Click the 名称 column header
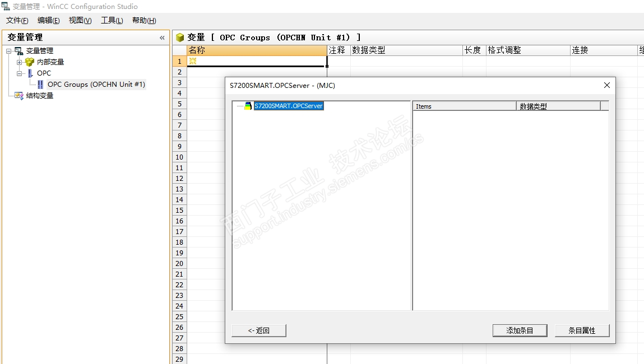This screenshot has height=364, width=644. pos(257,50)
